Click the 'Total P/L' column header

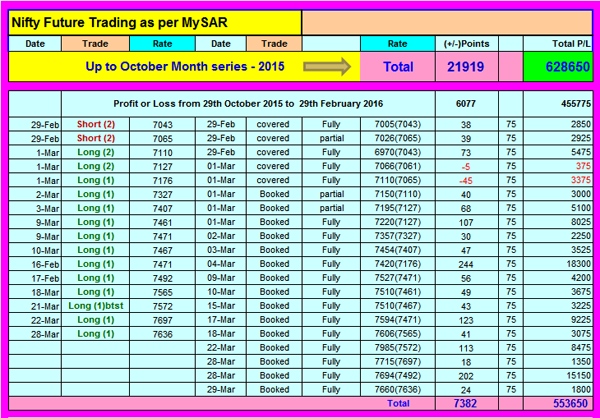pos(558,44)
